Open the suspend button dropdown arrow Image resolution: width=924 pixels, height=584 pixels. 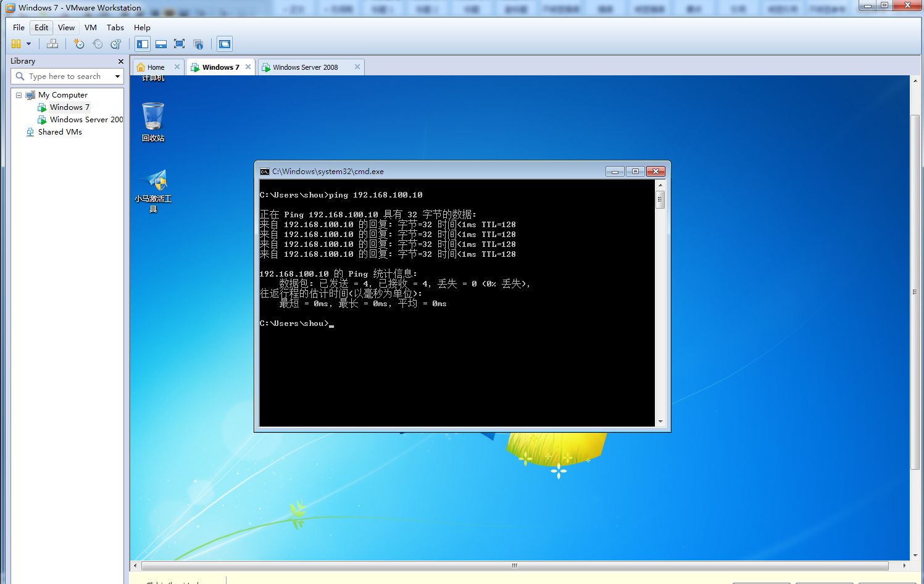point(28,44)
